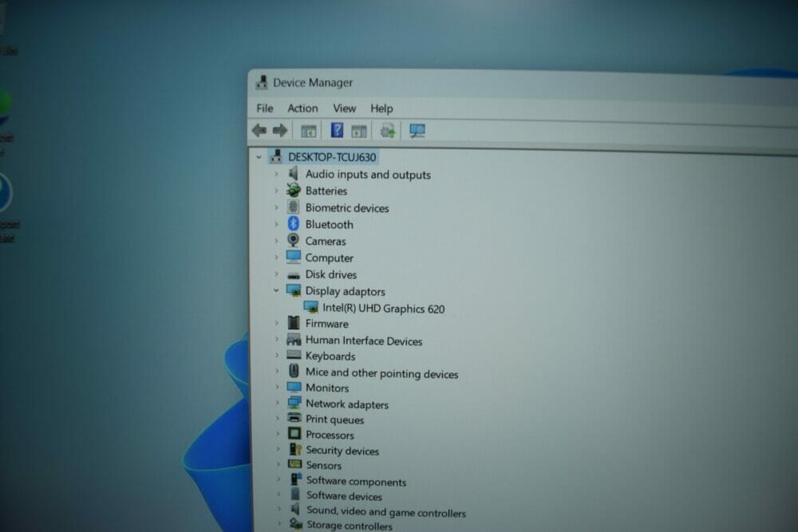Screen dimensions: 798x532
Task: Select the Software devices label
Action: click(x=344, y=496)
